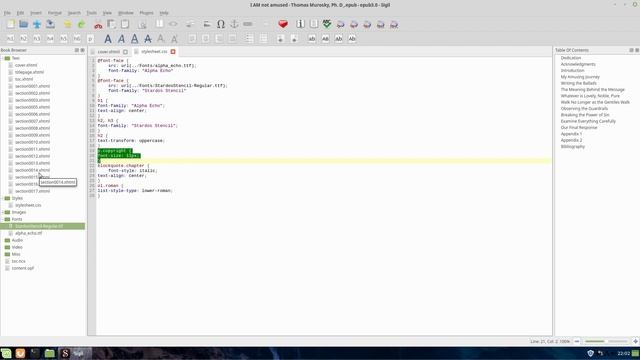
Task: Click the Find and Replace icon
Action: point(142,24)
